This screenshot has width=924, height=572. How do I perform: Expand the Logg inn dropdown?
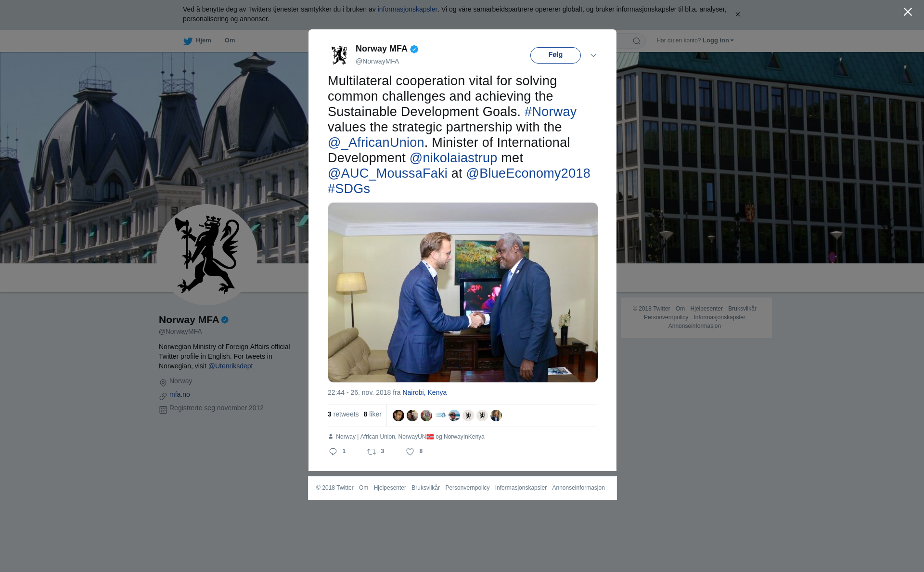pyautogui.click(x=718, y=40)
